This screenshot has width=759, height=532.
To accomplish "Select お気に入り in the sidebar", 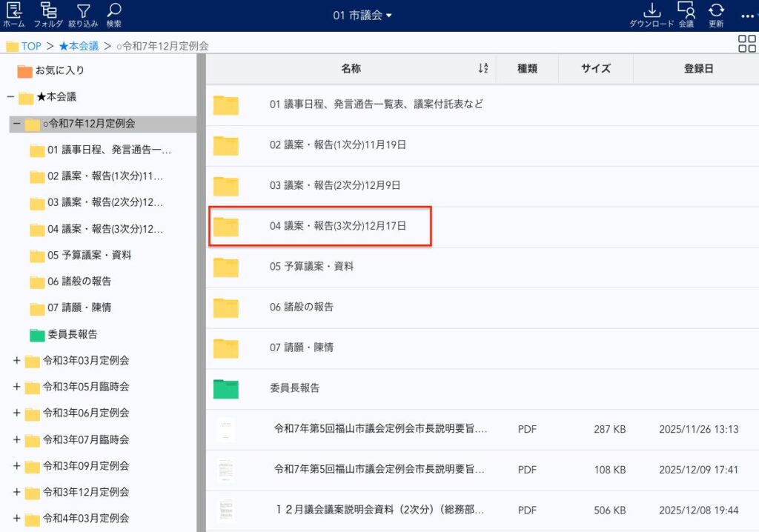I will [x=59, y=70].
